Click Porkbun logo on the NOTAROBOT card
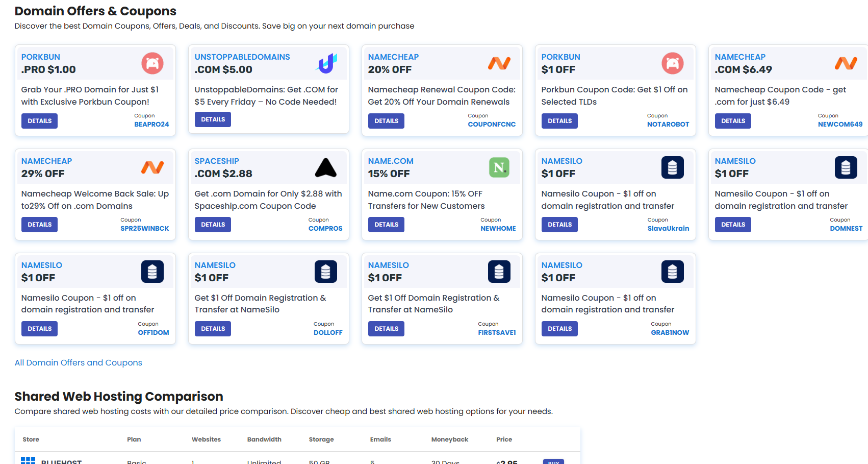Image resolution: width=868 pixels, height=464 pixels. (672, 63)
